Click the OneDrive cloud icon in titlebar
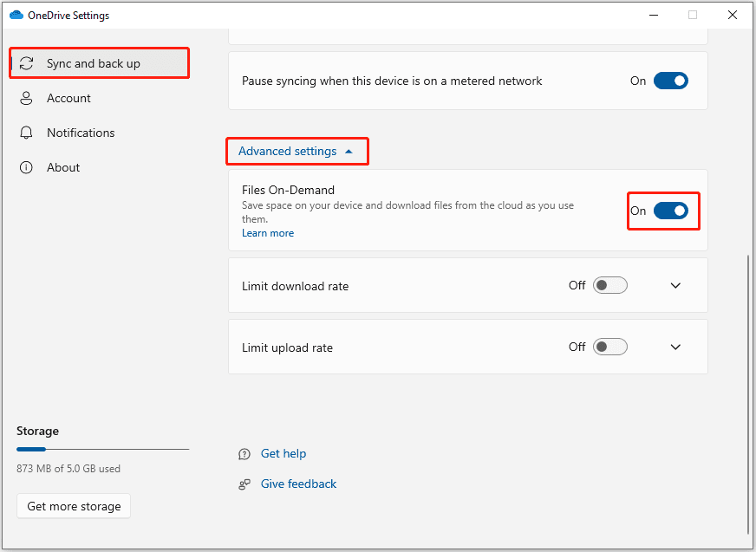The height and width of the screenshot is (552, 756). [x=16, y=15]
